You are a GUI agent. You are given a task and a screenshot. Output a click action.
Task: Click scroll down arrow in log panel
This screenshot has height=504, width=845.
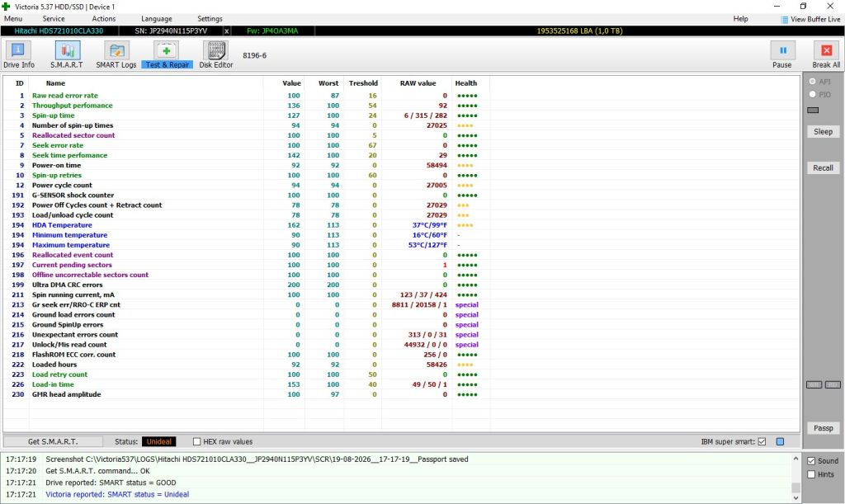click(795, 498)
